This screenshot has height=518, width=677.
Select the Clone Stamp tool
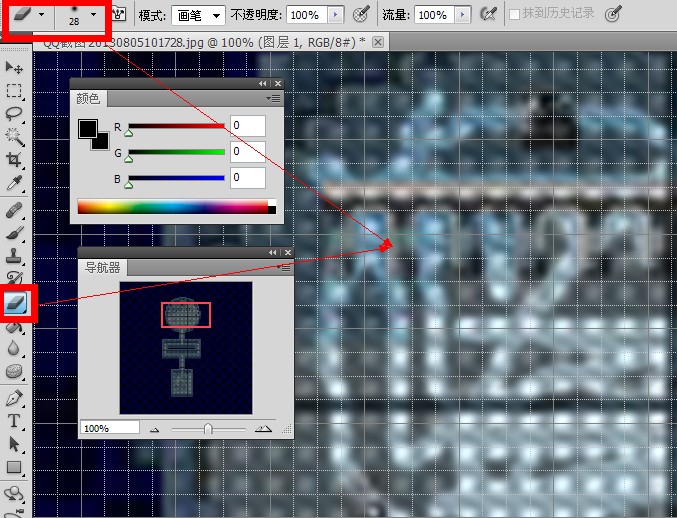[x=14, y=256]
